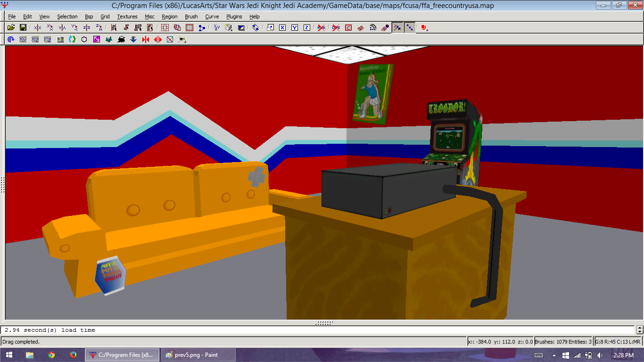Flip selection along the x-axis

click(x=37, y=28)
